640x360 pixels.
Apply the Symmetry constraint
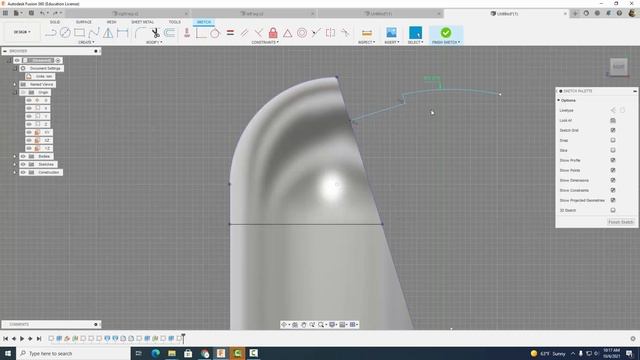point(330,33)
